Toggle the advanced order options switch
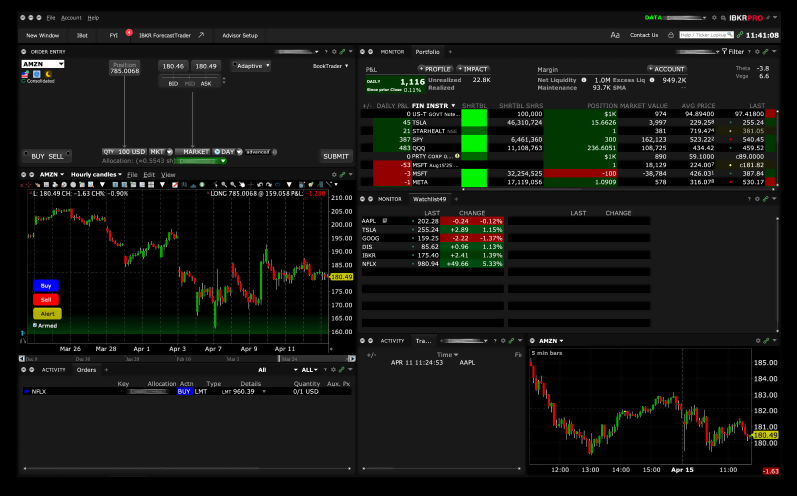The width and height of the screenshot is (797, 496). [x=261, y=152]
